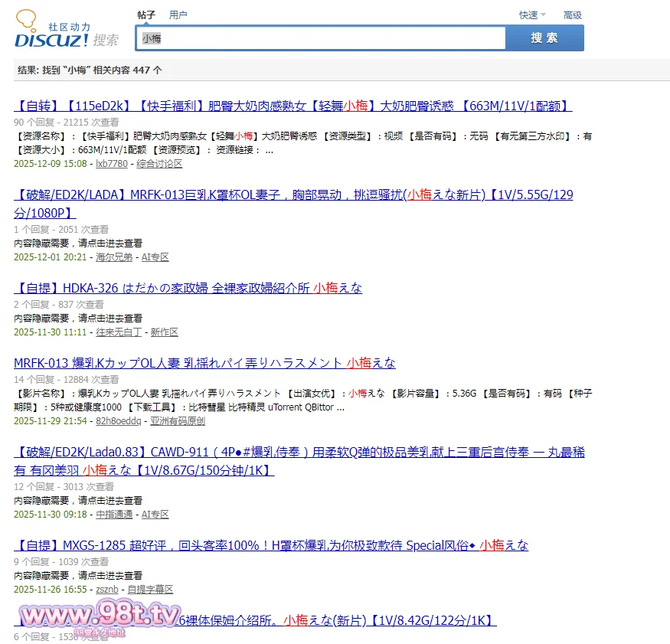Click the Discuz! logo
Viewport: 670px width, 644px height.
[x=52, y=32]
